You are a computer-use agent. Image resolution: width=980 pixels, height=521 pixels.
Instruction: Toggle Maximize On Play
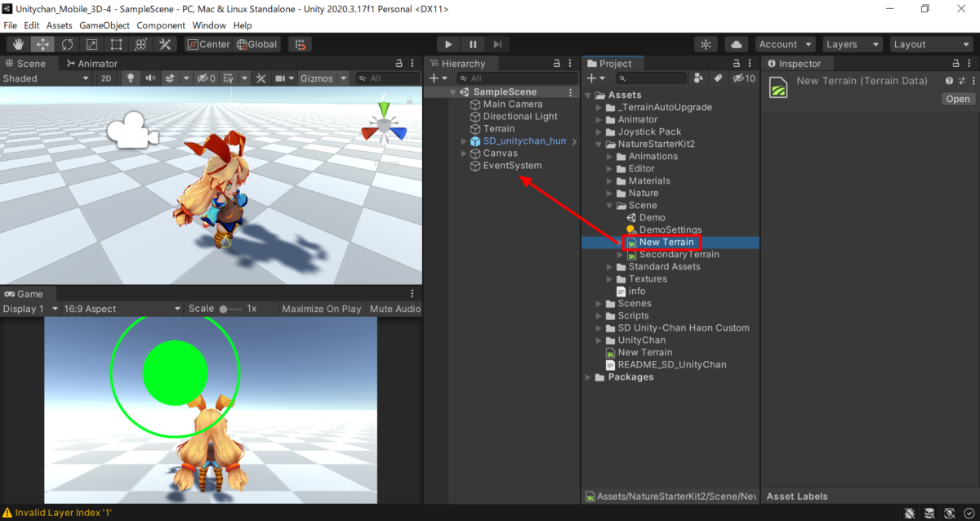point(322,309)
